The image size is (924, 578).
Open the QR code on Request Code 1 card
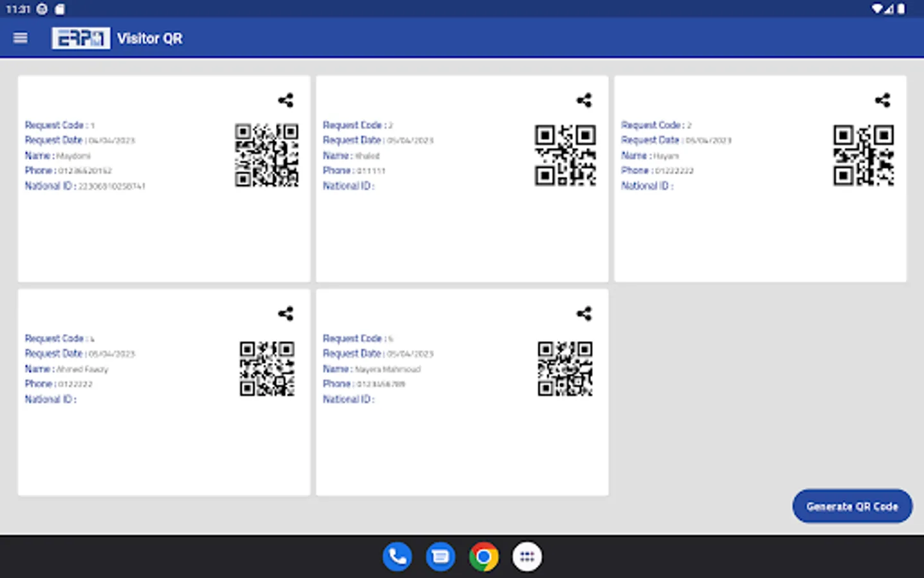[x=267, y=155]
